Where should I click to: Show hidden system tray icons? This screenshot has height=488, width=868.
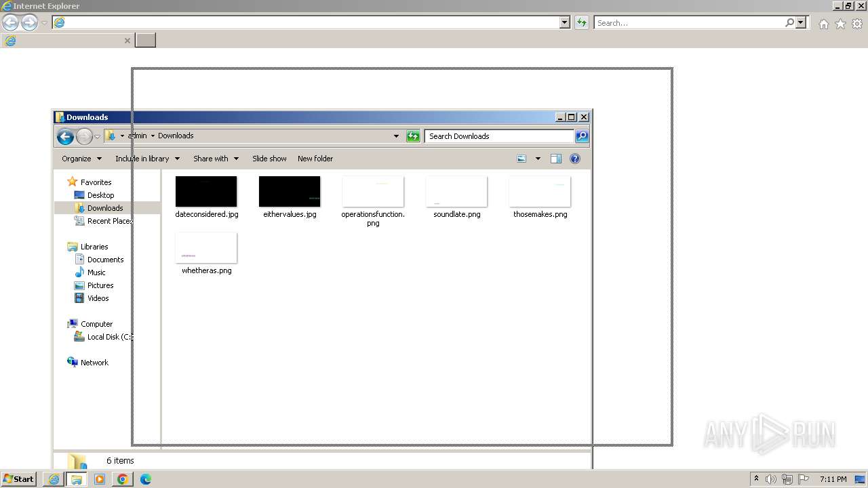click(x=756, y=479)
